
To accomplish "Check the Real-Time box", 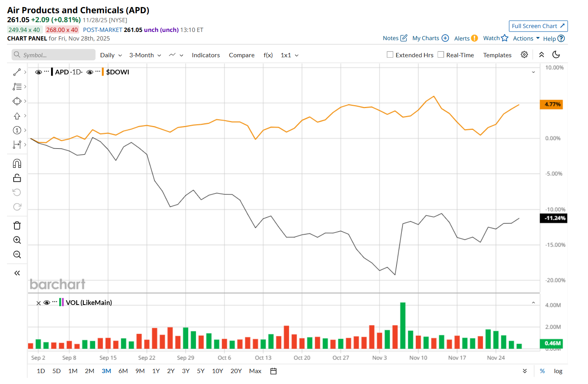I will pyautogui.click(x=441, y=55).
